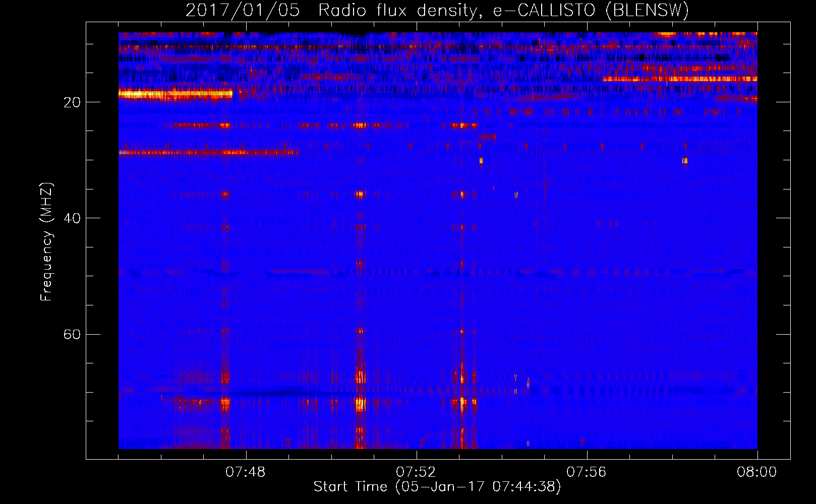Click the "Start Time (05-Jan-17 07:44:38)" label
This screenshot has width=816, height=504.
437,487
